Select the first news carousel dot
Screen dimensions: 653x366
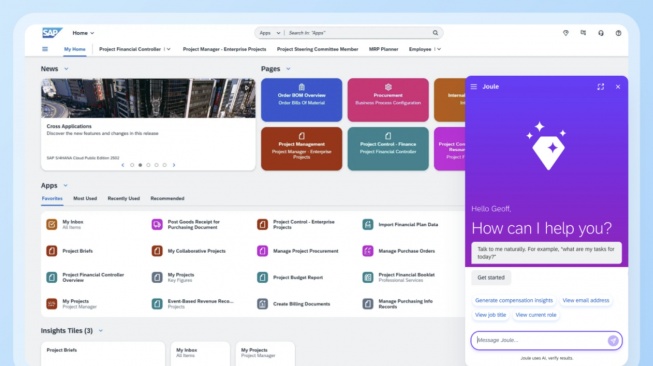(x=132, y=165)
